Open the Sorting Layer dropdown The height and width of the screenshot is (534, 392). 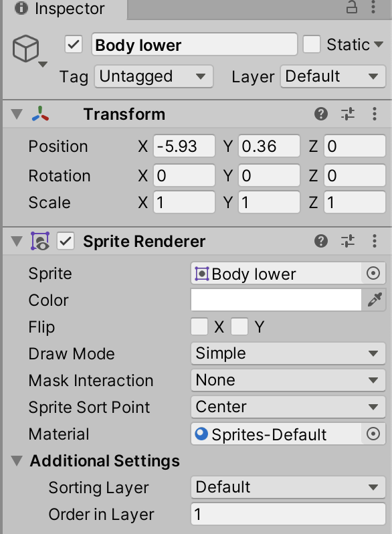click(288, 487)
